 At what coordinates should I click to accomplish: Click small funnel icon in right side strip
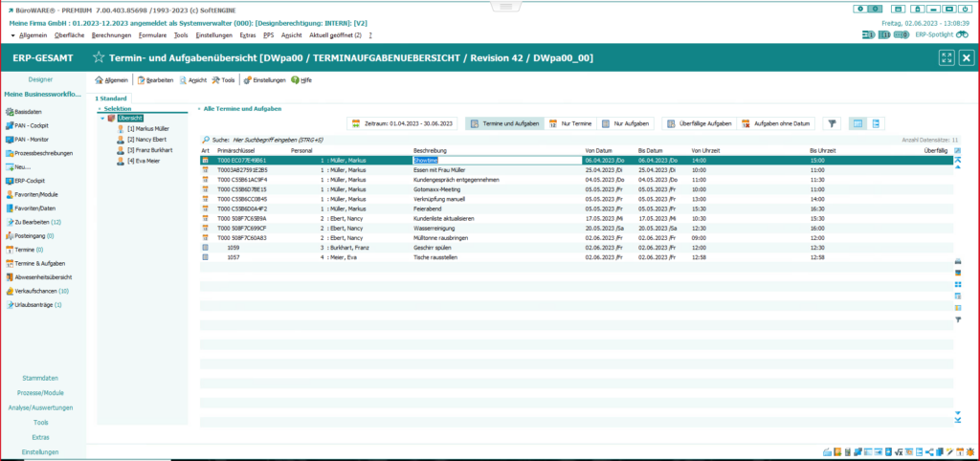(957, 319)
